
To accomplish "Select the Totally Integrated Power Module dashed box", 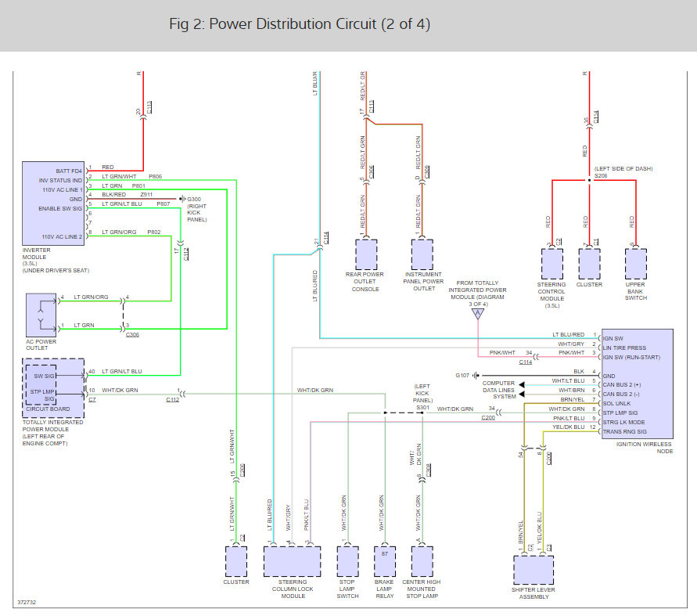I will tap(53, 388).
